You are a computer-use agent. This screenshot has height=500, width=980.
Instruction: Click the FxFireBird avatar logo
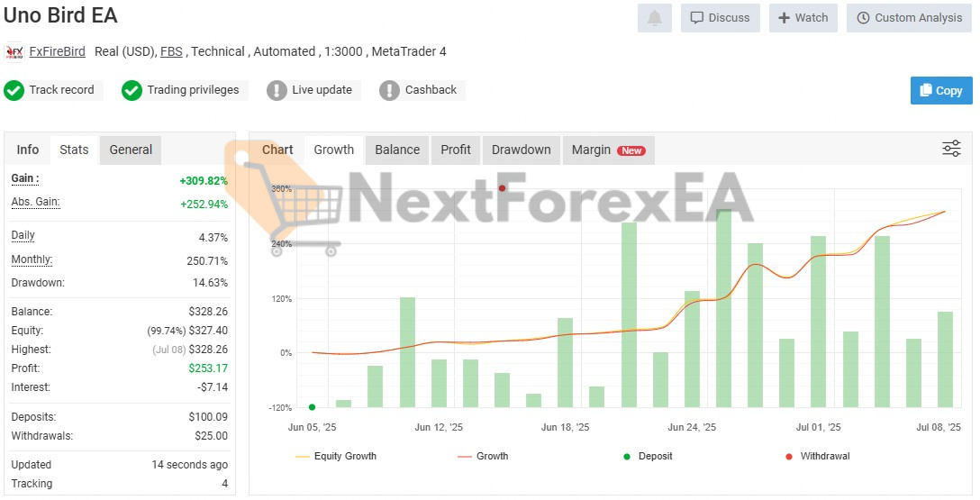click(14, 52)
